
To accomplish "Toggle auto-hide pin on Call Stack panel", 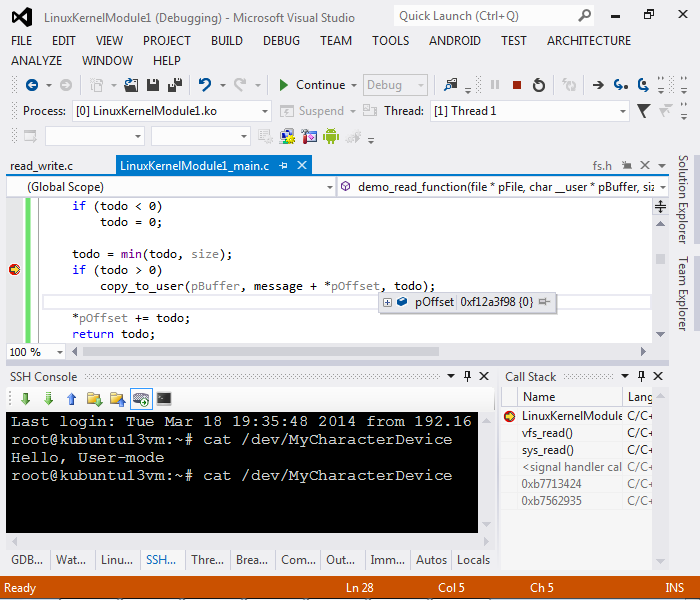I will click(642, 376).
